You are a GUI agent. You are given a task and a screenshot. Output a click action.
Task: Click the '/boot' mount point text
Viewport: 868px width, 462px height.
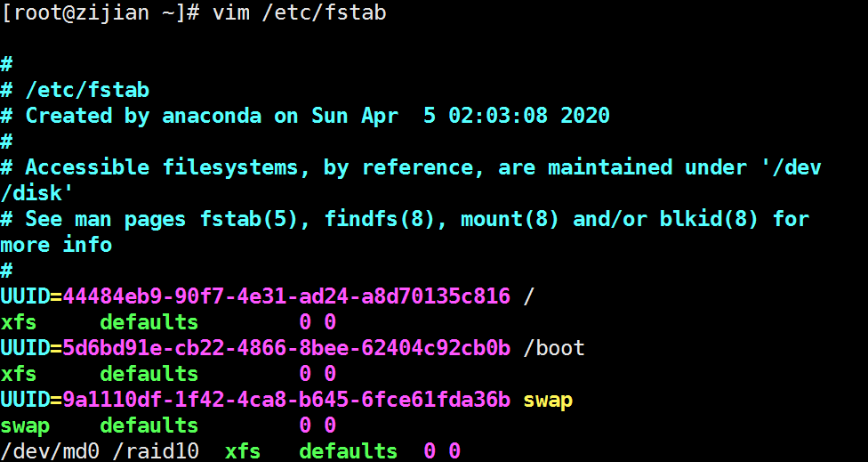click(x=553, y=348)
